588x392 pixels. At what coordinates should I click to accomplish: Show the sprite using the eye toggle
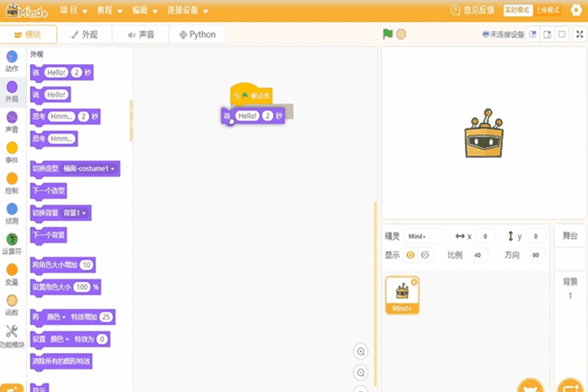[x=411, y=255]
